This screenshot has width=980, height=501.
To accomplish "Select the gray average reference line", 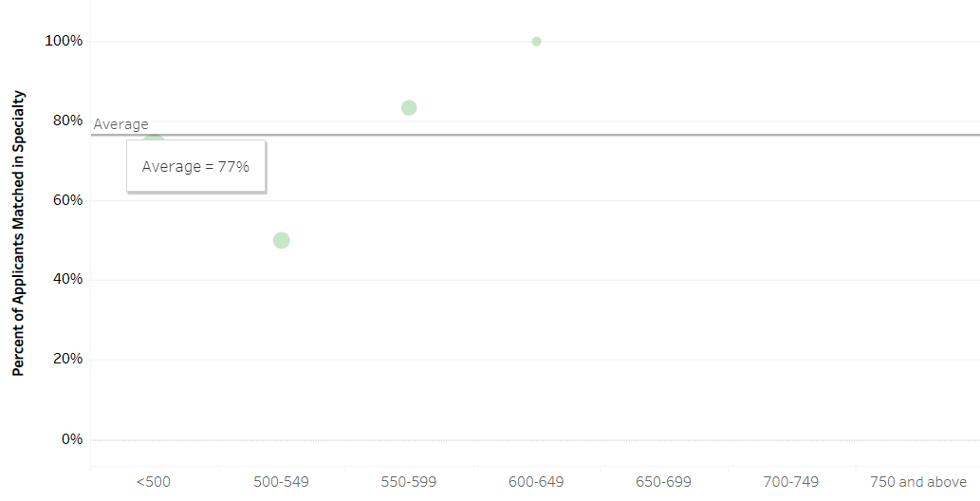I will point(535,135).
